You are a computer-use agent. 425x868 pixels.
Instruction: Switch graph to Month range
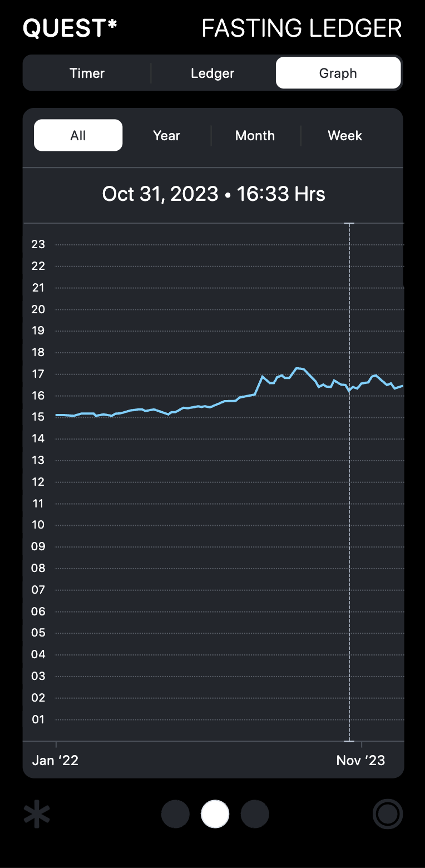255,136
